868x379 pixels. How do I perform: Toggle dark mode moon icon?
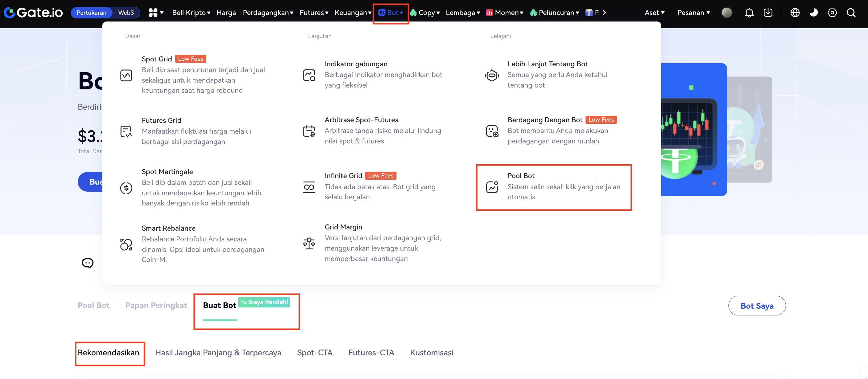(x=813, y=13)
